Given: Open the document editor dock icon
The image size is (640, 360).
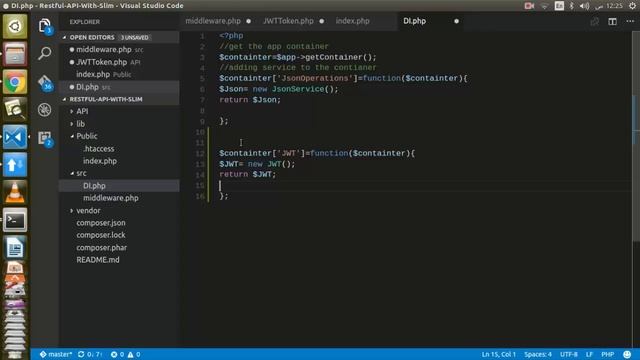Looking at the screenshot, I should point(15,248).
